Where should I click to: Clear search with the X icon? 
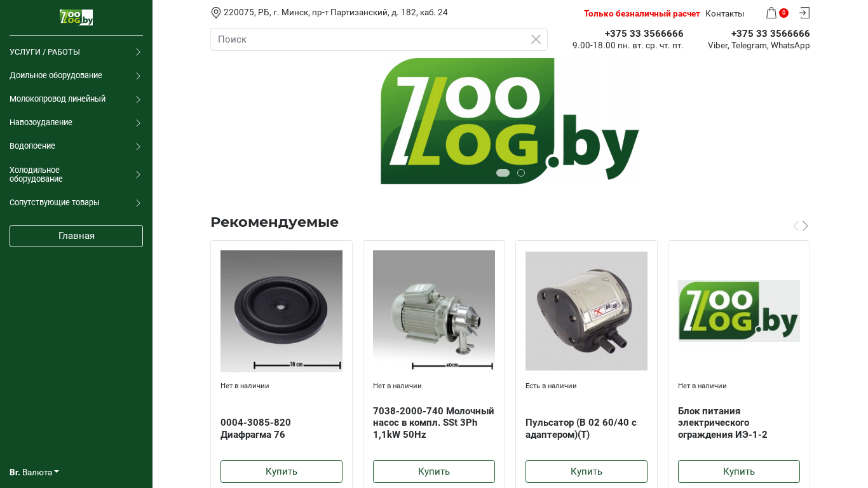(x=536, y=39)
